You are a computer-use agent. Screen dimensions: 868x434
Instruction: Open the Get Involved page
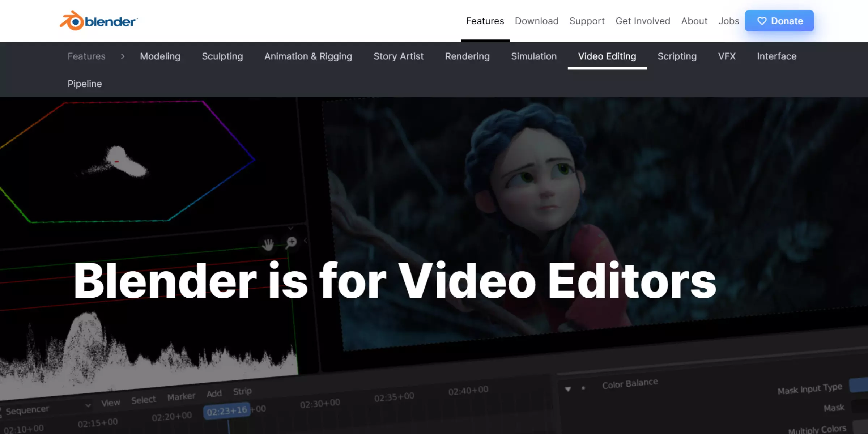(x=643, y=21)
